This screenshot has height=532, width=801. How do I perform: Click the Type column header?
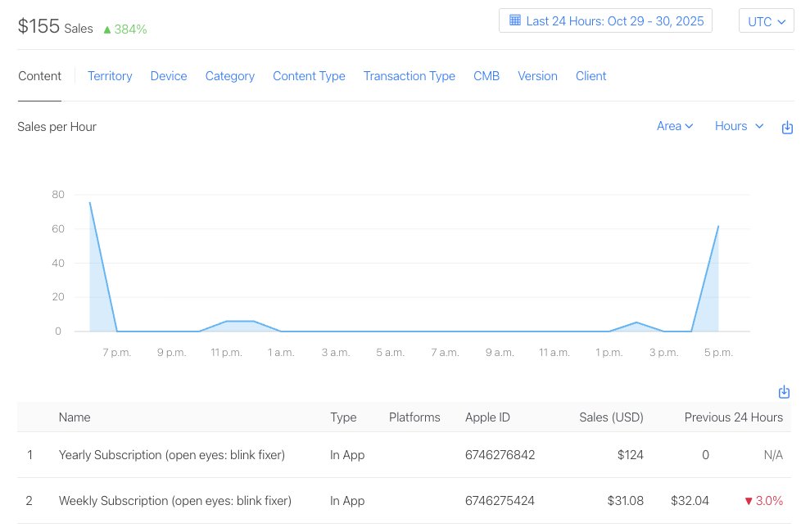tap(343, 417)
